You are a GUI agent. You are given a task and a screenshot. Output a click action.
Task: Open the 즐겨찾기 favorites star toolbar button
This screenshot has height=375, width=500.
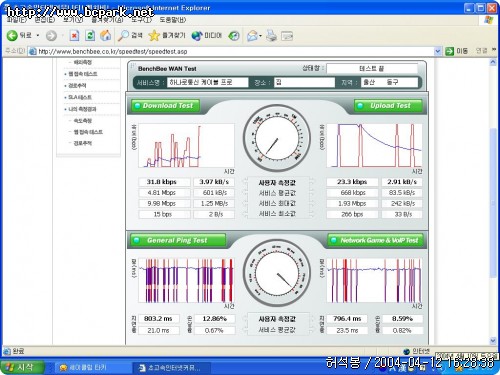[167, 36]
